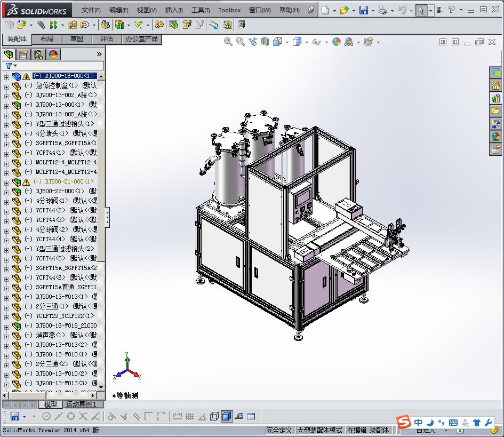Click Show Hidden Components icon

click(x=105, y=25)
